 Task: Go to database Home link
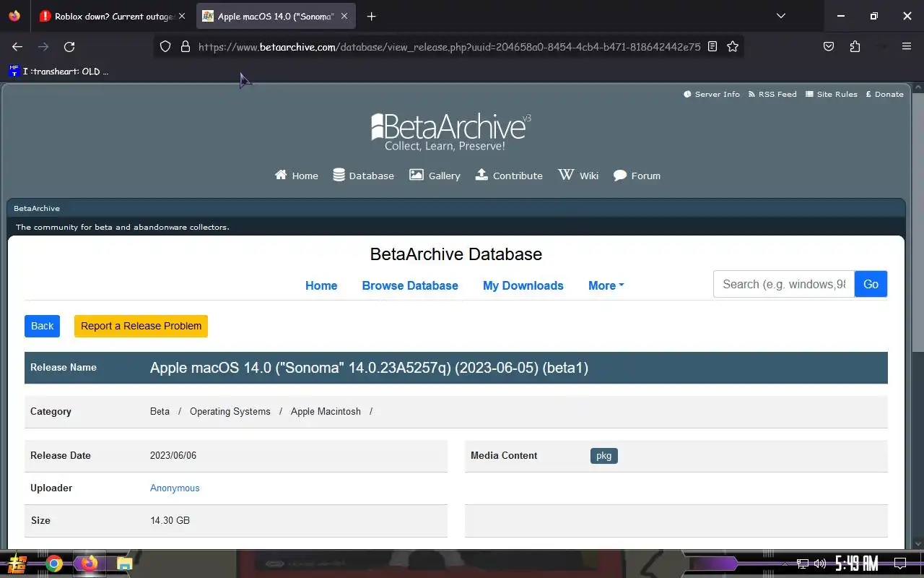[321, 285]
